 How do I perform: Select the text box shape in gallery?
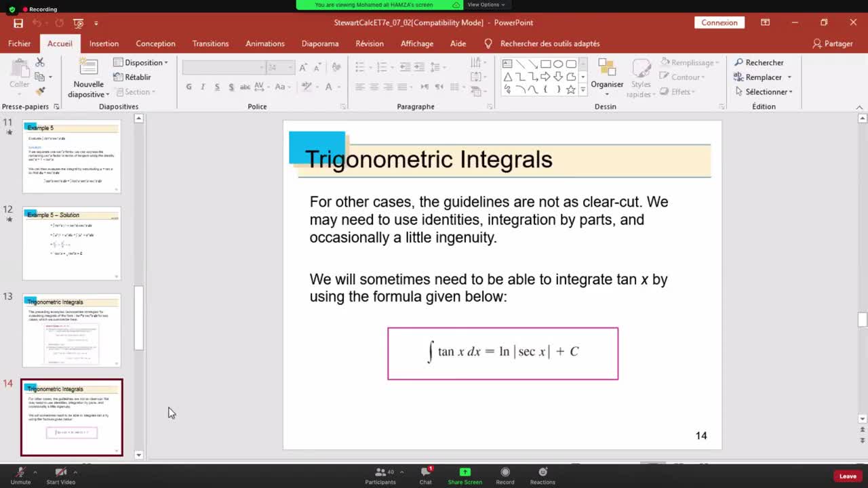(507, 64)
